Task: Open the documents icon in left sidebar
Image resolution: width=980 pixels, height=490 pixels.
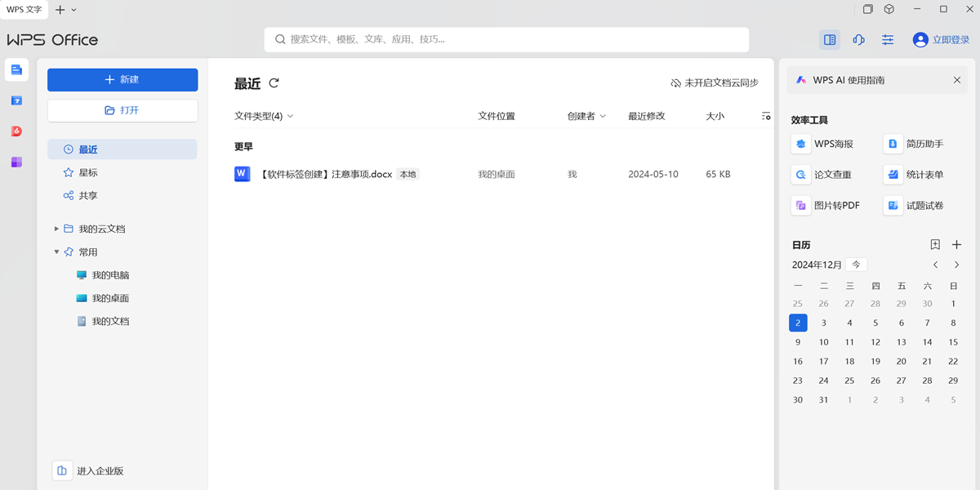Action: pos(16,70)
